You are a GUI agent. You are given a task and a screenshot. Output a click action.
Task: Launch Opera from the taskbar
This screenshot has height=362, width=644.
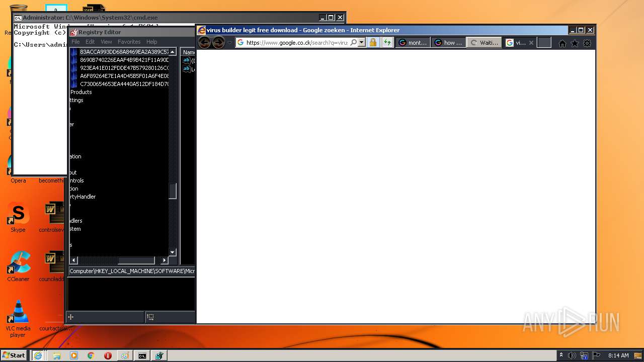[x=108, y=355]
